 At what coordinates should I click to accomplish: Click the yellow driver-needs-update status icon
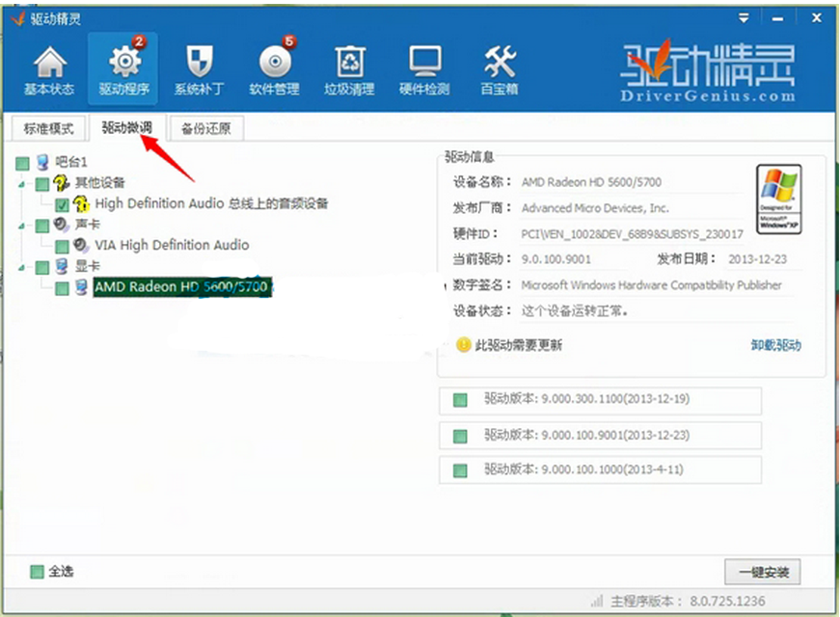click(x=463, y=344)
